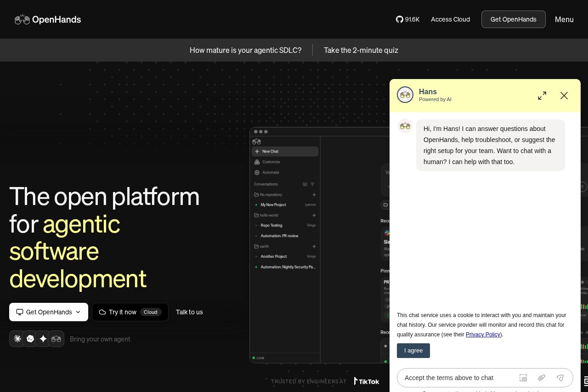Select the OpenAI Codex agent icon
588x392 pixels.
click(30, 339)
